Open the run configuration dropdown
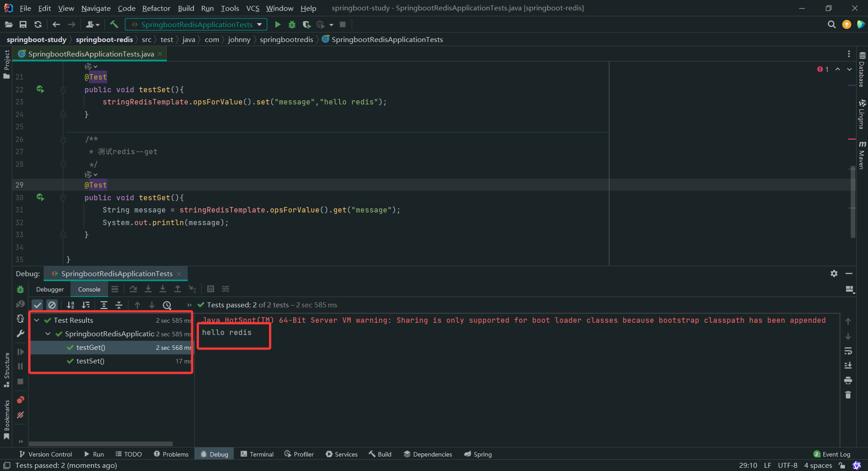Screen dimensions: 868x471 point(259,24)
